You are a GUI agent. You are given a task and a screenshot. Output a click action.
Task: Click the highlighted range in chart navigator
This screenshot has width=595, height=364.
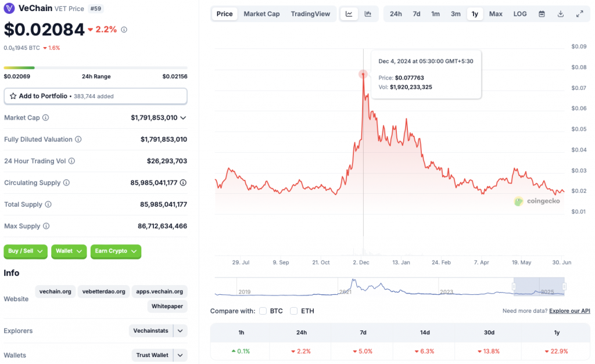tap(539, 286)
